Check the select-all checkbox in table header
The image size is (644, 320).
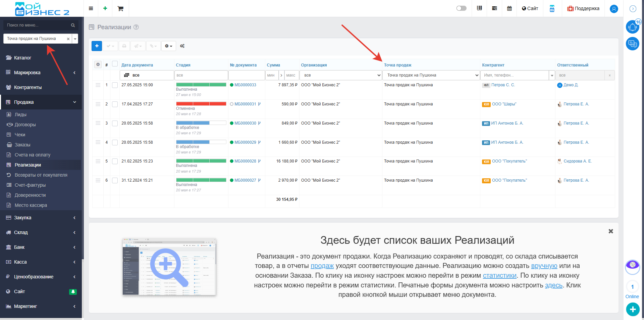[x=115, y=64]
